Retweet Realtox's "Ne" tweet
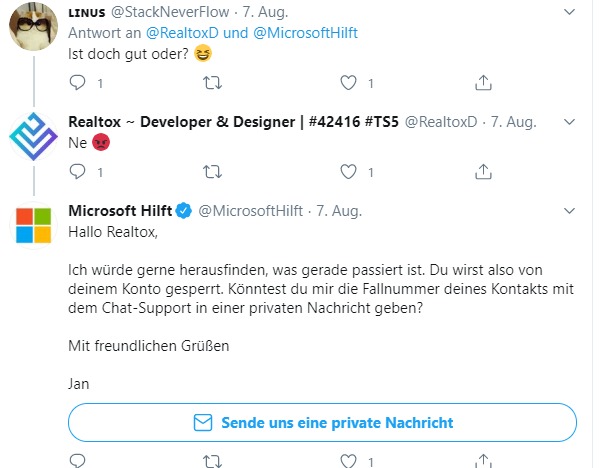The width and height of the screenshot is (604, 468). [x=212, y=172]
